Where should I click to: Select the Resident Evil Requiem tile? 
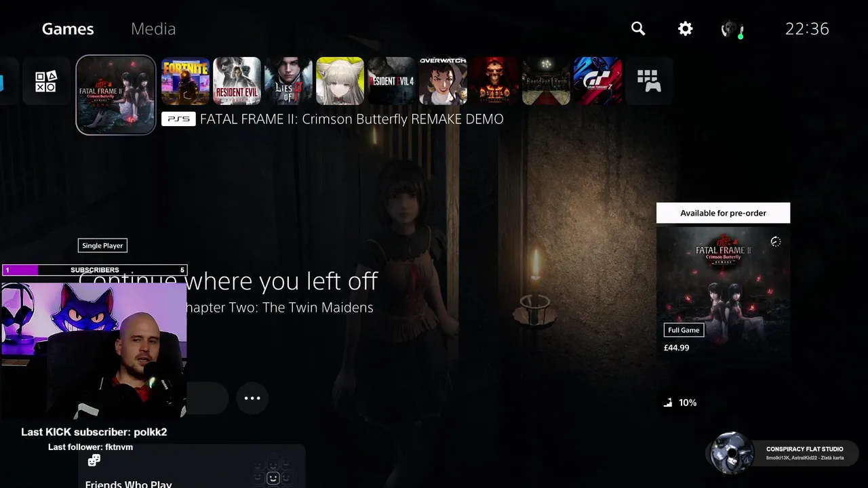click(237, 81)
